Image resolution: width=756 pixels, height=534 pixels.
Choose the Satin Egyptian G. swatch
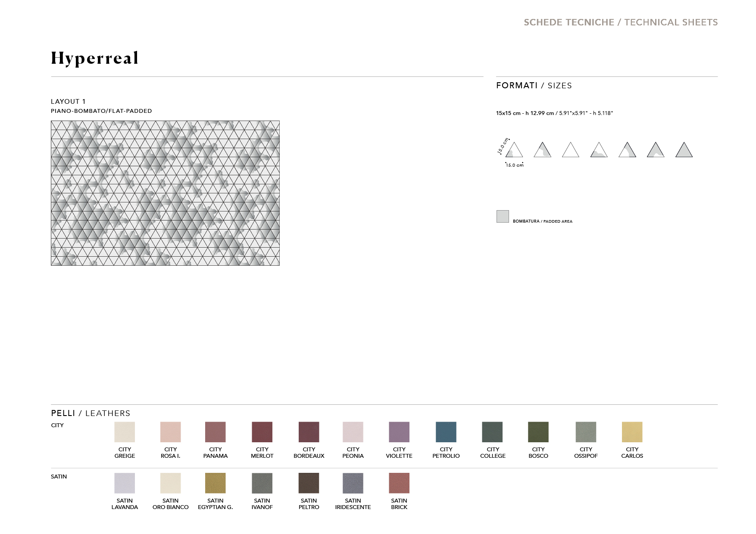click(x=216, y=483)
